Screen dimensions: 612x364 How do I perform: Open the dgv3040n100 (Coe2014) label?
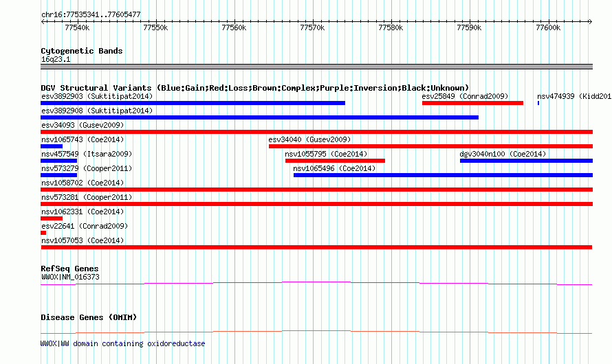[x=503, y=154]
